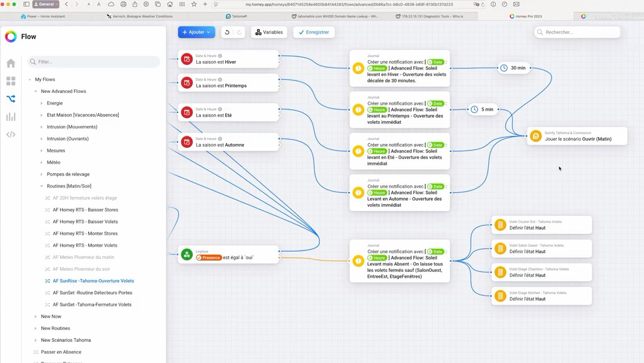The image size is (644, 363).
Task: Expand the Météo folder
Action: tap(42, 162)
